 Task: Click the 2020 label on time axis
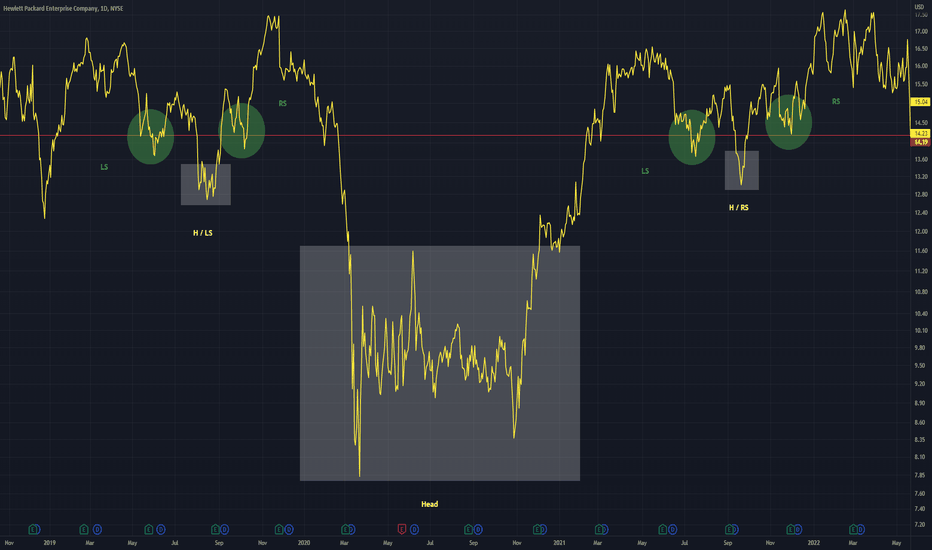pyautogui.click(x=304, y=543)
